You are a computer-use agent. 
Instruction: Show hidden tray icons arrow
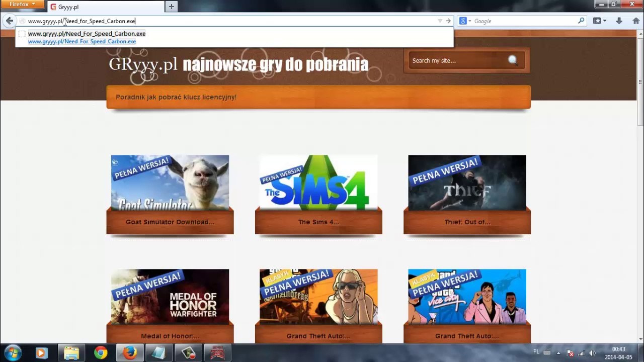tap(558, 353)
